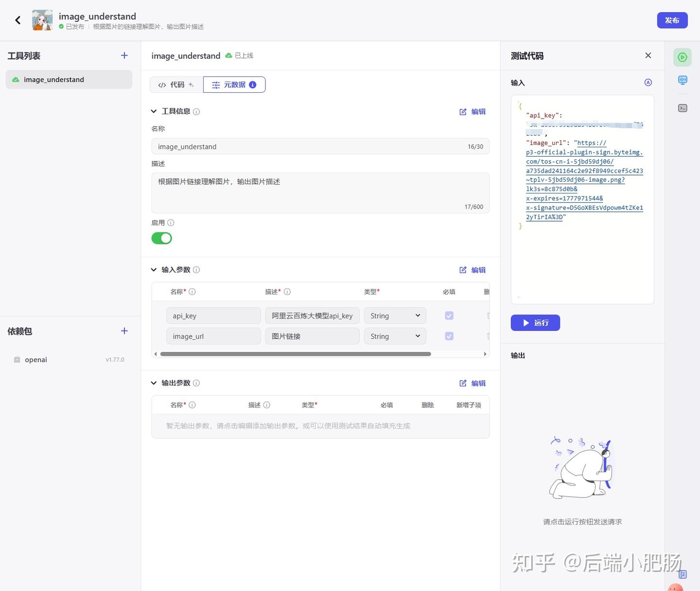Select image_understand in the tool list
700x591 pixels.
[x=69, y=79]
